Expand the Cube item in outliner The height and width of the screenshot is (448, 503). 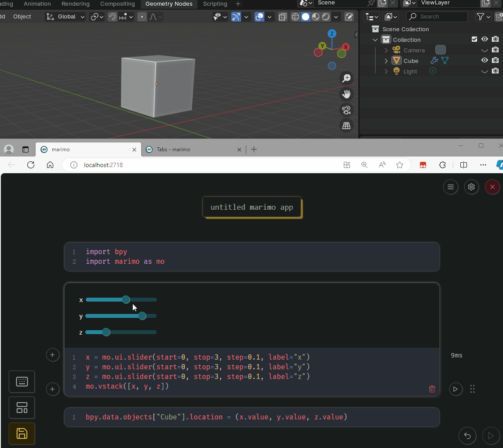386,61
